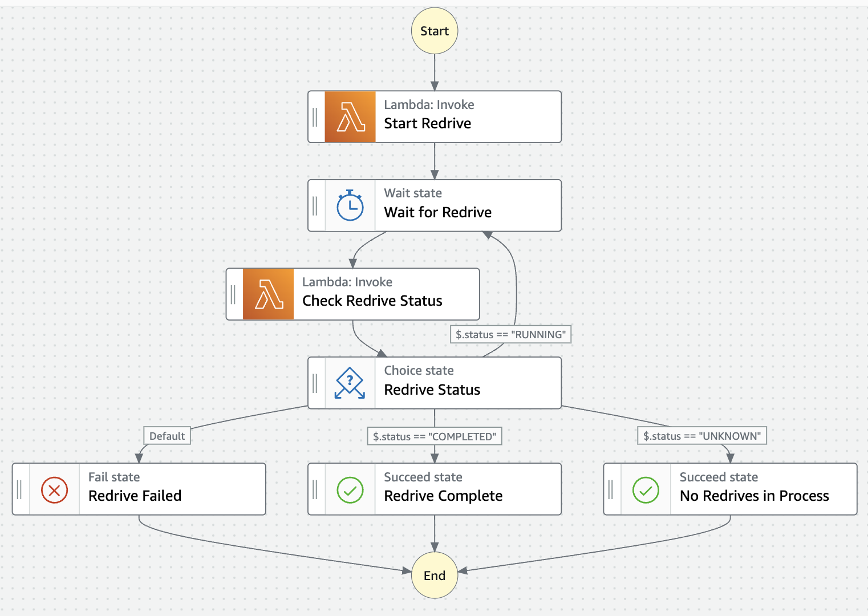Select the Lambda icon in Check Redrive Status
This screenshot has width=868, height=616.
pyautogui.click(x=269, y=294)
